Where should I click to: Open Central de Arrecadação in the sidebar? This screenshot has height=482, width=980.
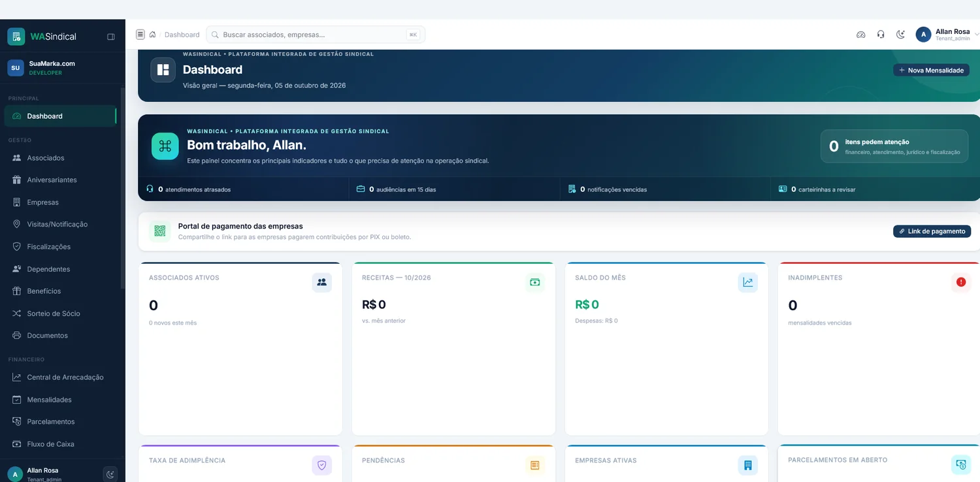click(60, 378)
